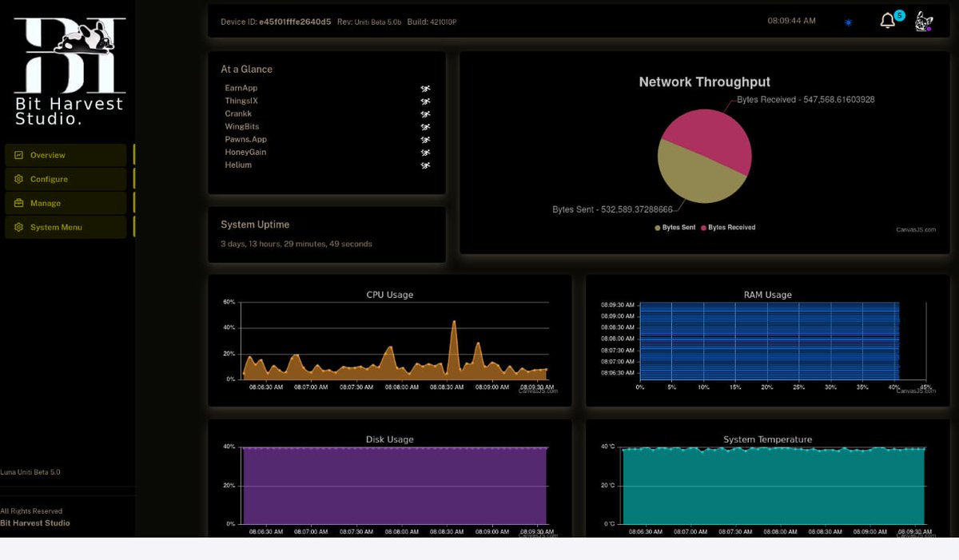Click the System Menu gear icon
The height and width of the screenshot is (560, 959).
[18, 227]
